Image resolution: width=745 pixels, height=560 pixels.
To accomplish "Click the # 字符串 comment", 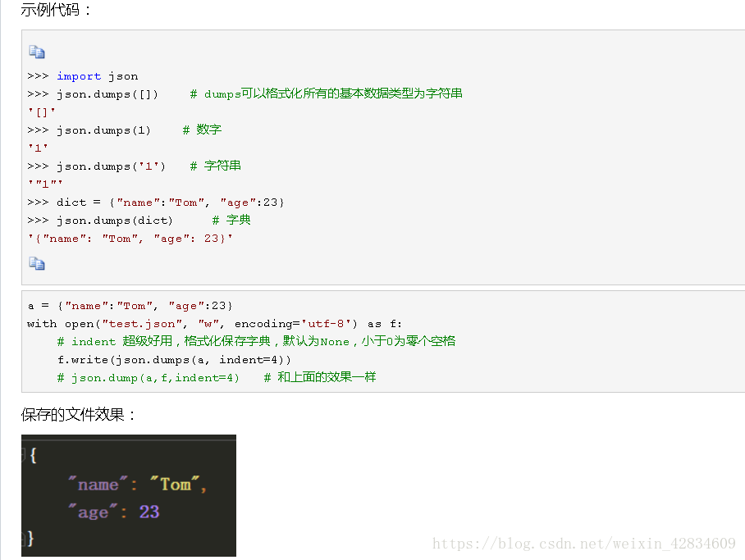I will (x=216, y=166).
